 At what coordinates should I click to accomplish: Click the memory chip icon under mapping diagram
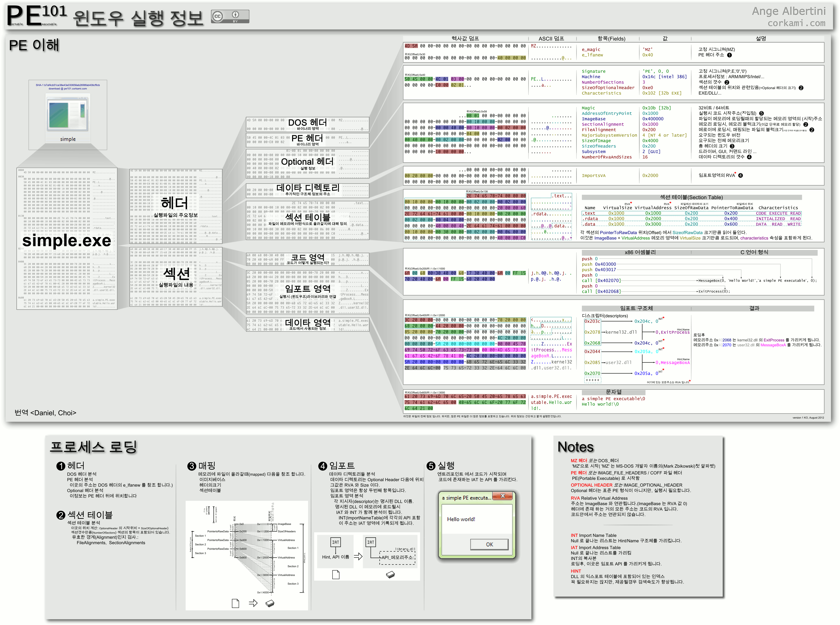coord(270,603)
